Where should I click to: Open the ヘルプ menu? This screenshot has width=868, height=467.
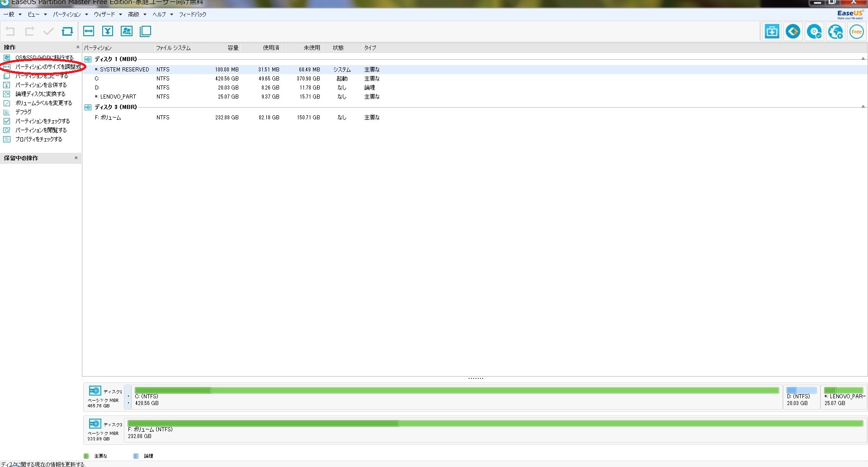(x=163, y=14)
